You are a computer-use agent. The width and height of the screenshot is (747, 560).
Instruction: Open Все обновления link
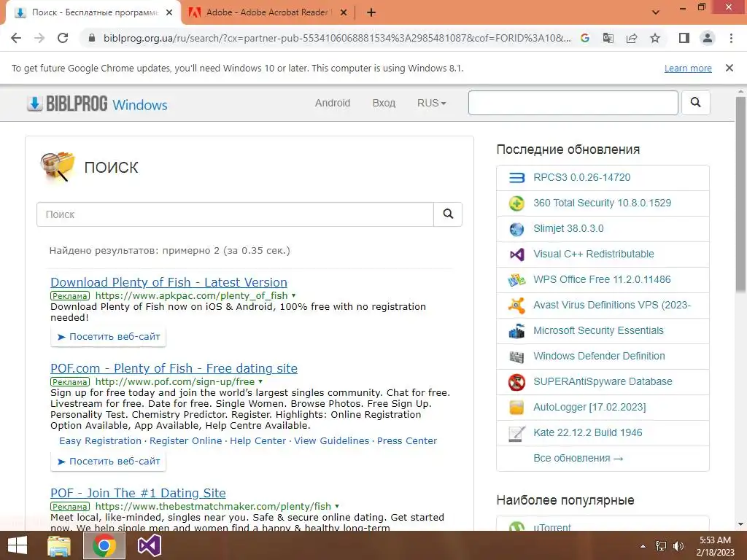coord(578,458)
